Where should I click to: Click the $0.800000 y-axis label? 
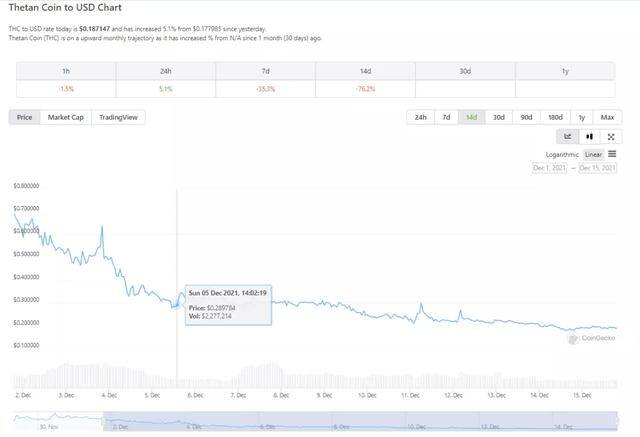point(27,186)
